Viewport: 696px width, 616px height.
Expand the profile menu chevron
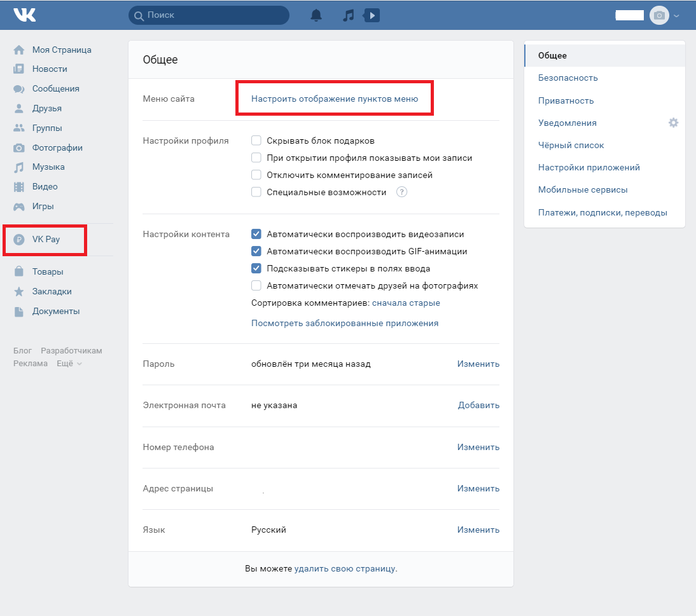click(676, 15)
